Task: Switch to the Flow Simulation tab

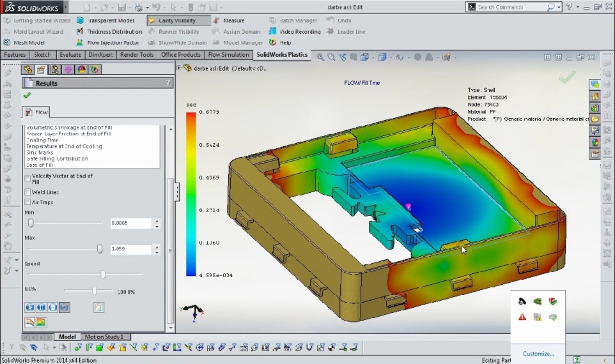Action: 229,55
